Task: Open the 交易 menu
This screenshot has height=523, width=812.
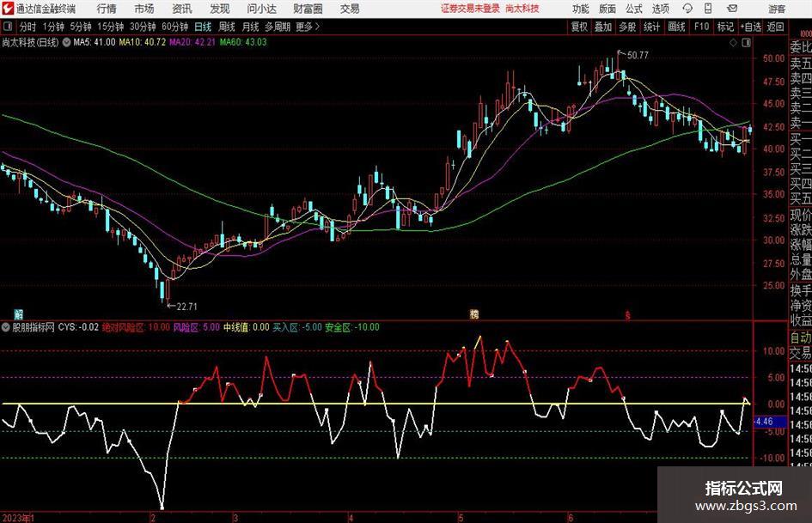Action: tap(350, 9)
